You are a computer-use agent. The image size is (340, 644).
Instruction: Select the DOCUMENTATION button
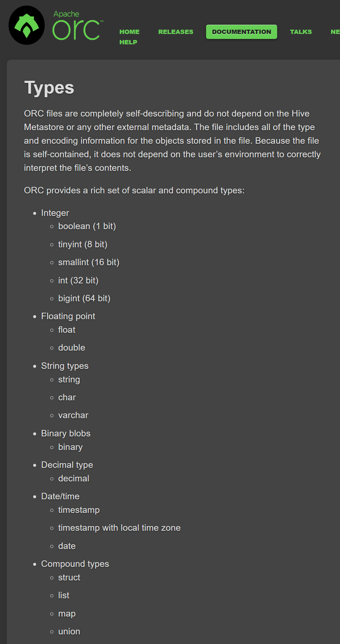point(241,32)
